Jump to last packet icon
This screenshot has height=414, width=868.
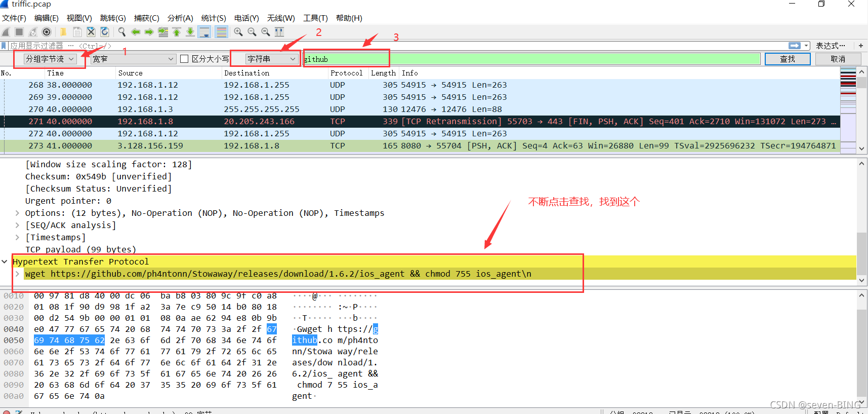click(190, 32)
